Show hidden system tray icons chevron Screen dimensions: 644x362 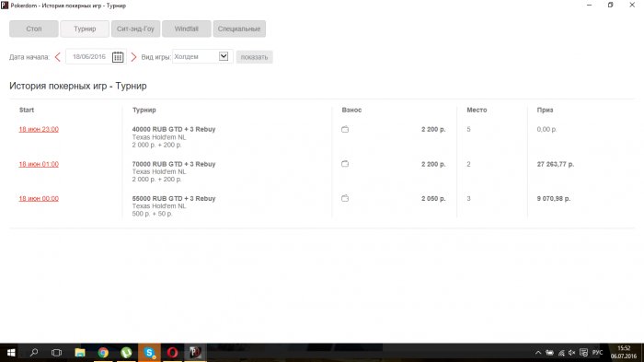coord(538,353)
